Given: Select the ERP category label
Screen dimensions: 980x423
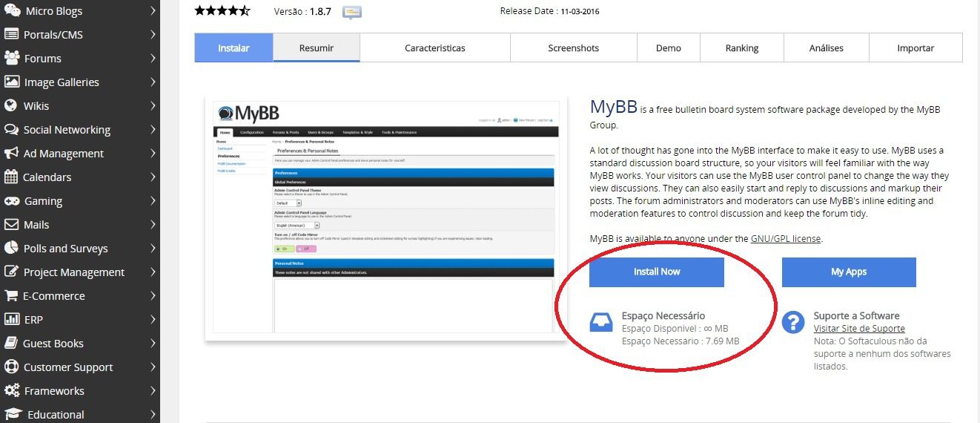Looking at the screenshot, I should pyautogui.click(x=33, y=319).
